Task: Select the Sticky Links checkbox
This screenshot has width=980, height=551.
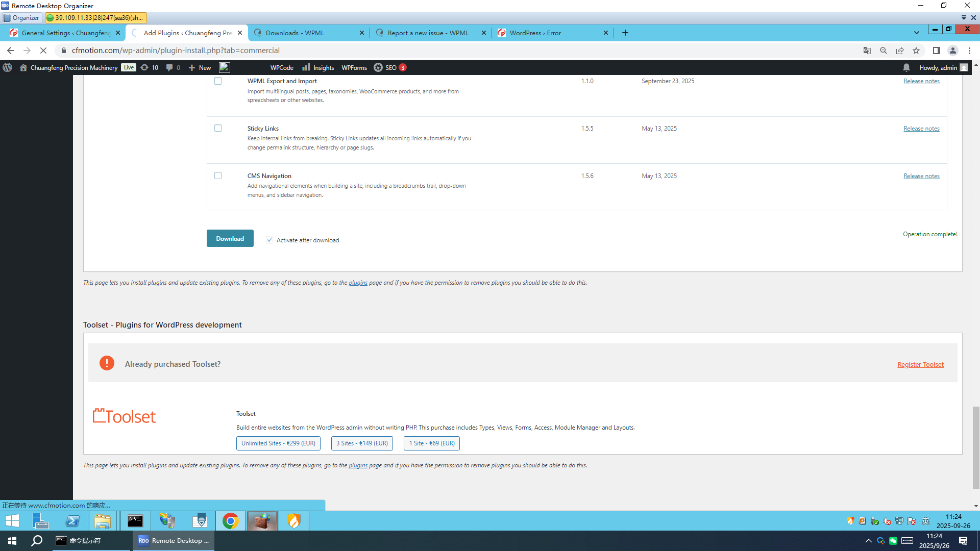Action: (x=218, y=128)
